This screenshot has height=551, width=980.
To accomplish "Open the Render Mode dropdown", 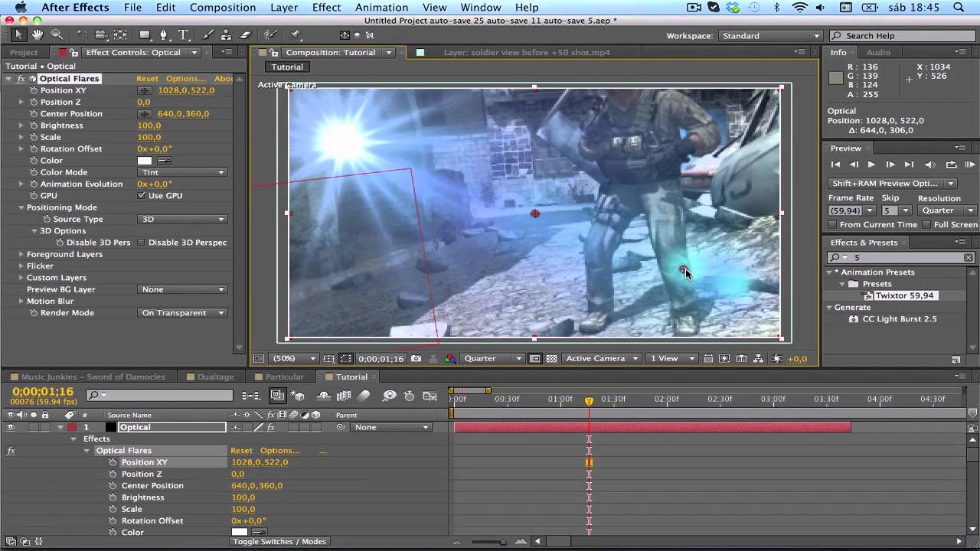I will (182, 313).
